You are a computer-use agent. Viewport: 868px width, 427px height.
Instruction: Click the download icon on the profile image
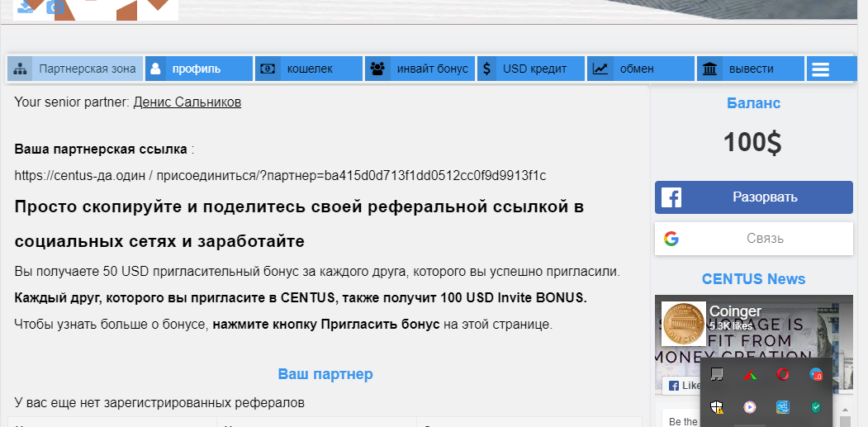(x=26, y=6)
